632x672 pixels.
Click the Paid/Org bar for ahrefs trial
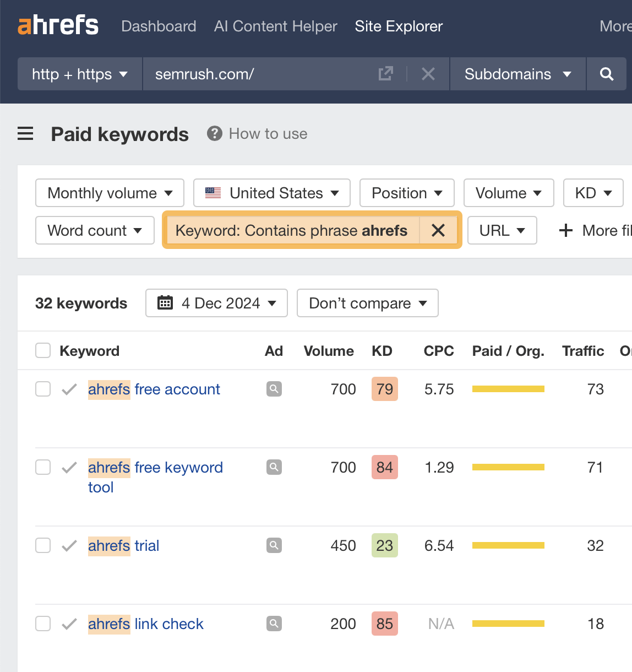click(x=508, y=545)
